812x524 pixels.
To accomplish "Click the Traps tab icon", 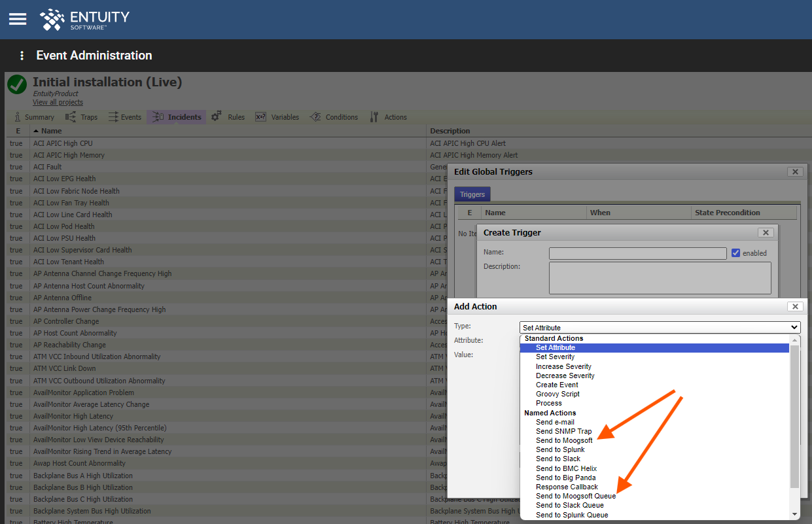I will click(x=71, y=117).
